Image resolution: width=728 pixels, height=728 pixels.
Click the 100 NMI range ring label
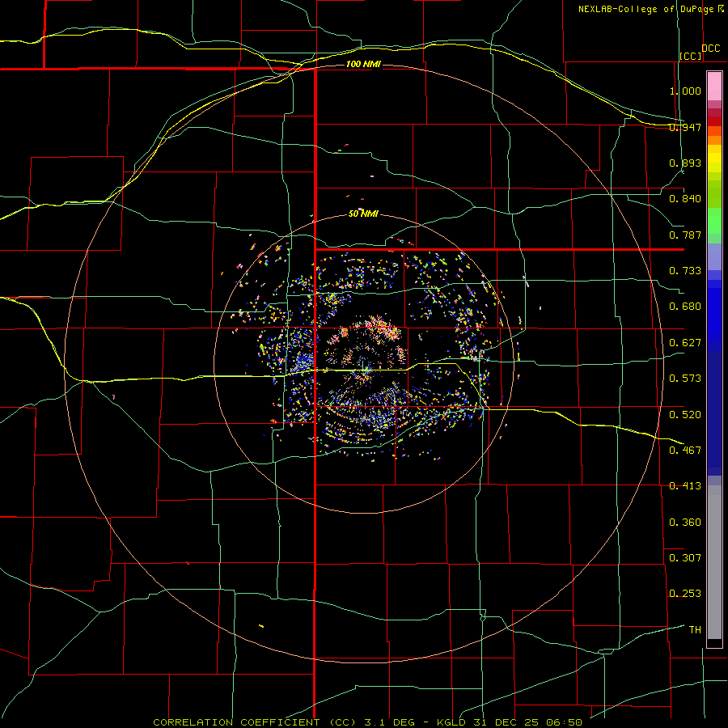coord(363,64)
